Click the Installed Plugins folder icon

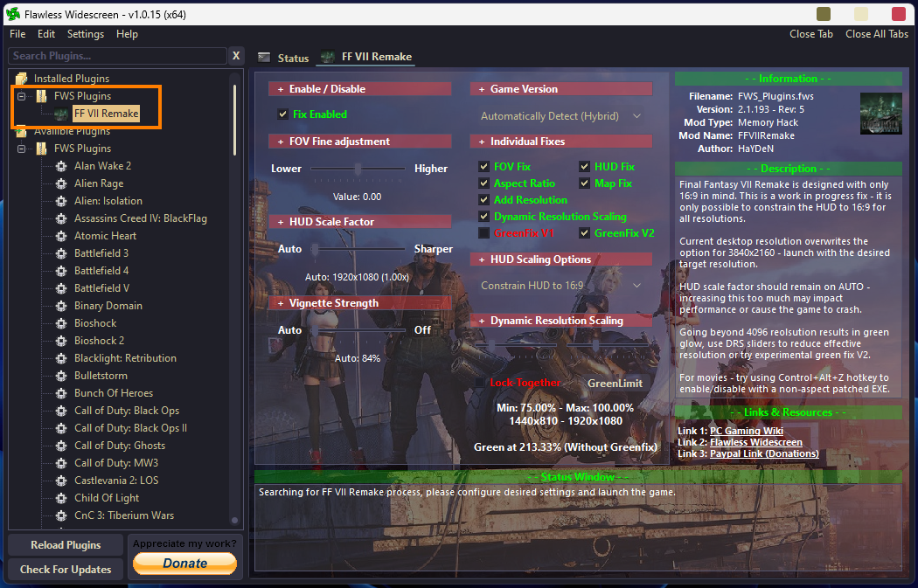[x=22, y=79]
